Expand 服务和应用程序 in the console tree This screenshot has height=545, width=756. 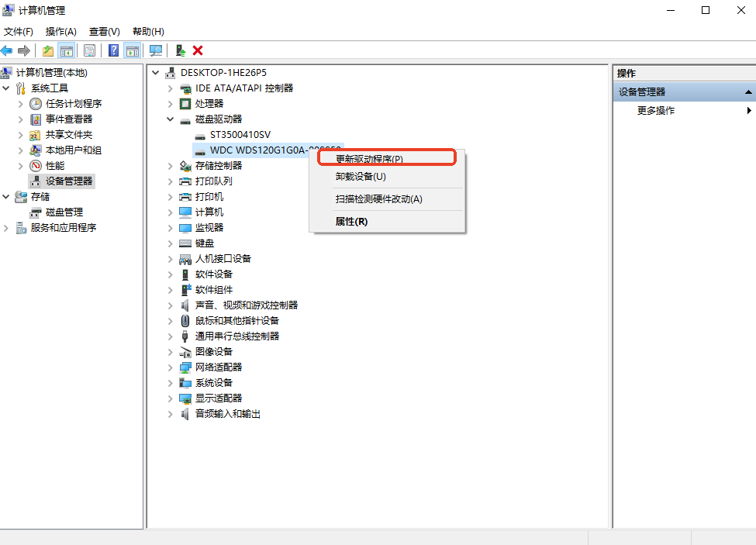click(7, 228)
